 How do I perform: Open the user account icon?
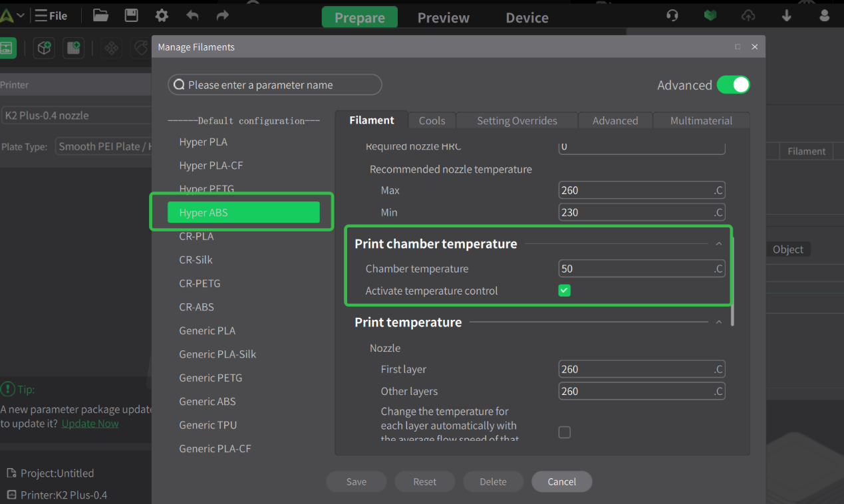825,15
